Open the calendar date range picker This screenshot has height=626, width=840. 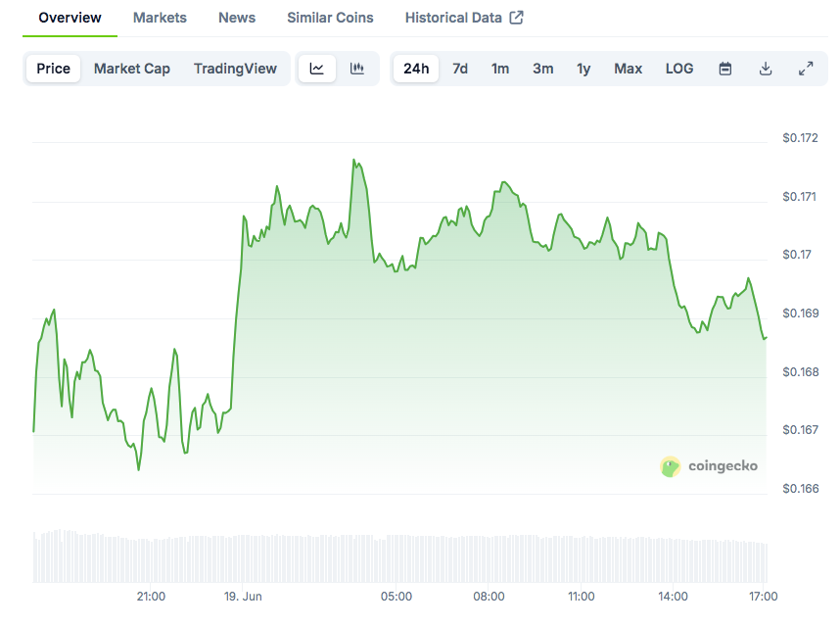click(x=725, y=69)
